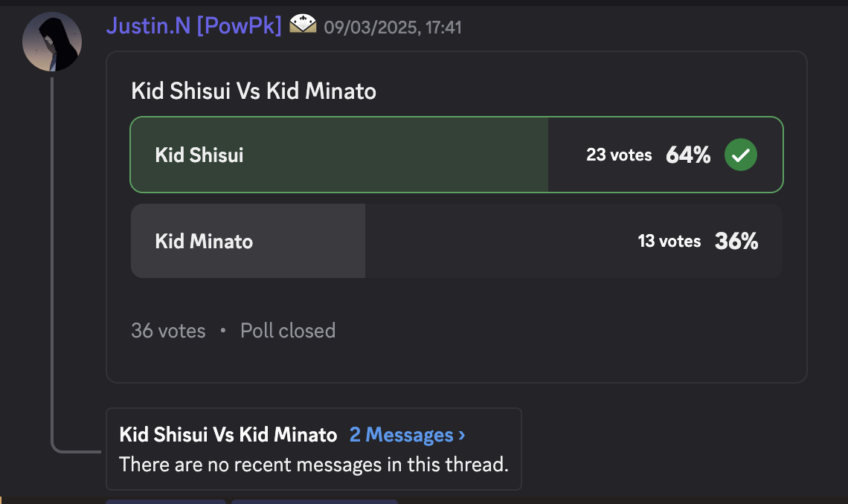Select the Kid Minato poll option

(457, 241)
